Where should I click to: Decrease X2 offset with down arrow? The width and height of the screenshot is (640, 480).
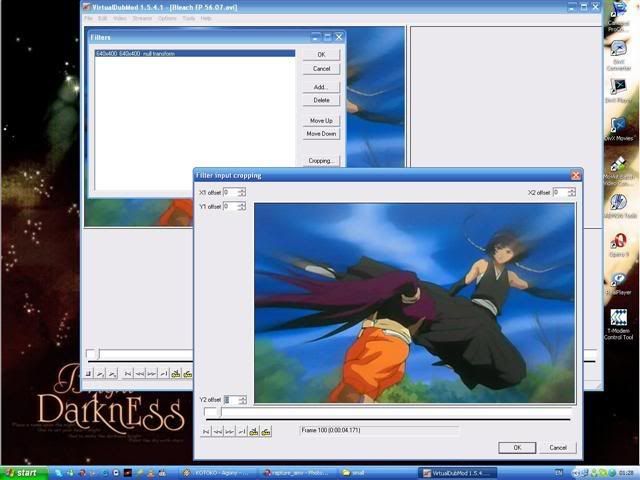pos(572,195)
